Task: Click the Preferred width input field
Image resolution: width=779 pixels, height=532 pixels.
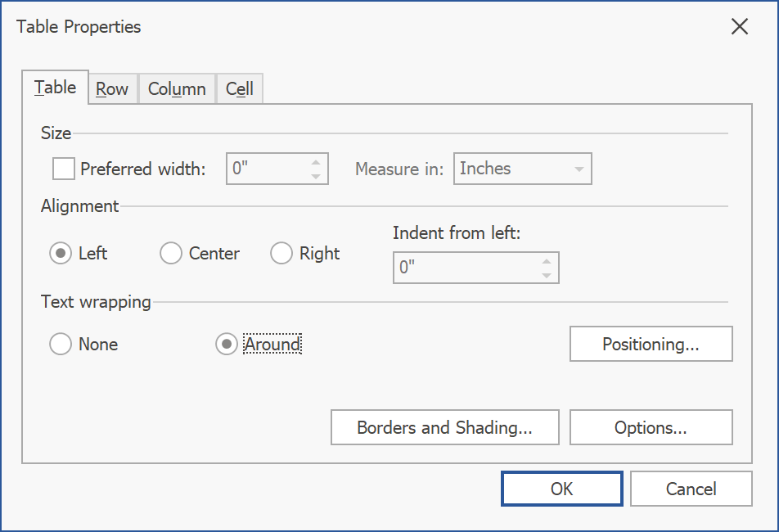Action: pos(267,169)
